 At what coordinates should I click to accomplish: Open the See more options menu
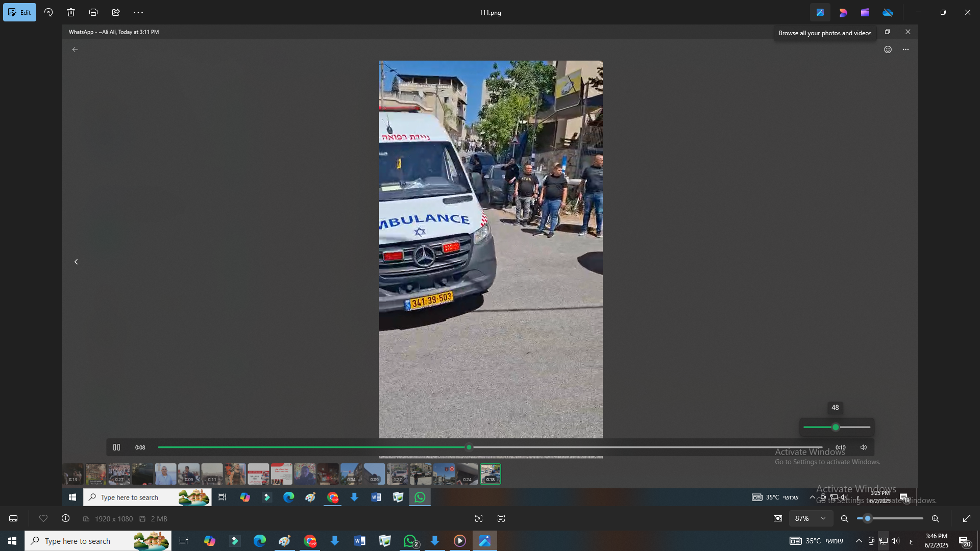pyautogui.click(x=138, y=12)
